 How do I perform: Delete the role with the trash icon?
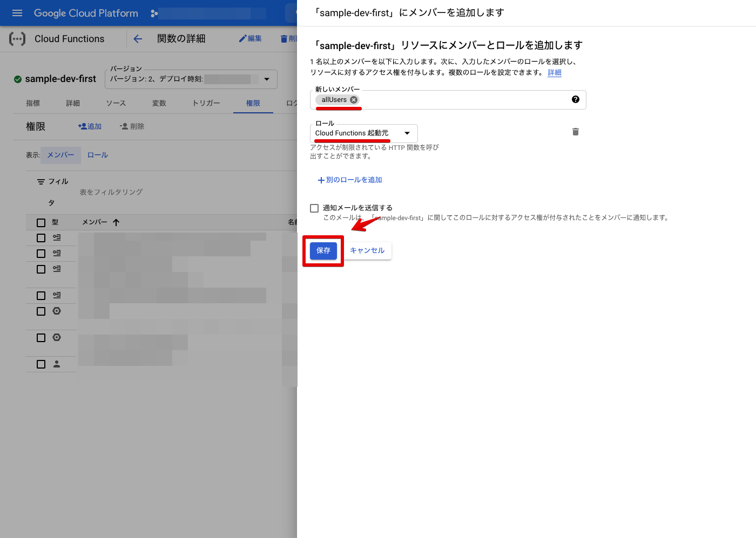point(576,132)
